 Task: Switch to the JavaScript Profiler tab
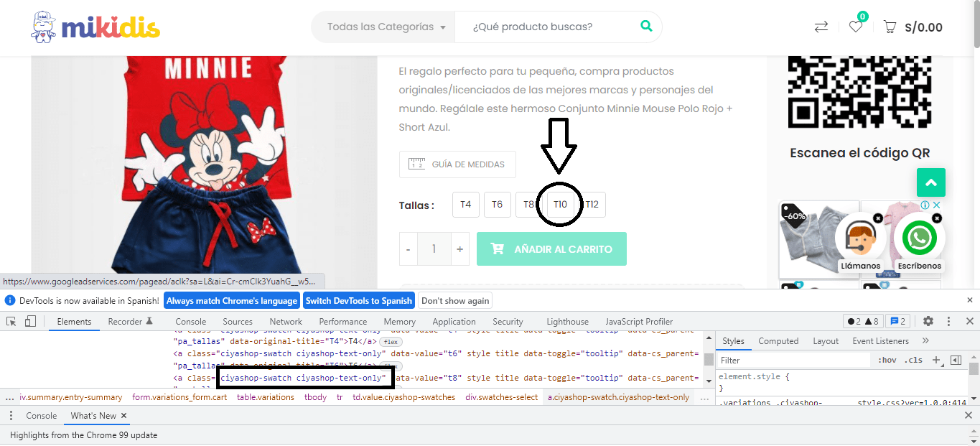tap(639, 322)
